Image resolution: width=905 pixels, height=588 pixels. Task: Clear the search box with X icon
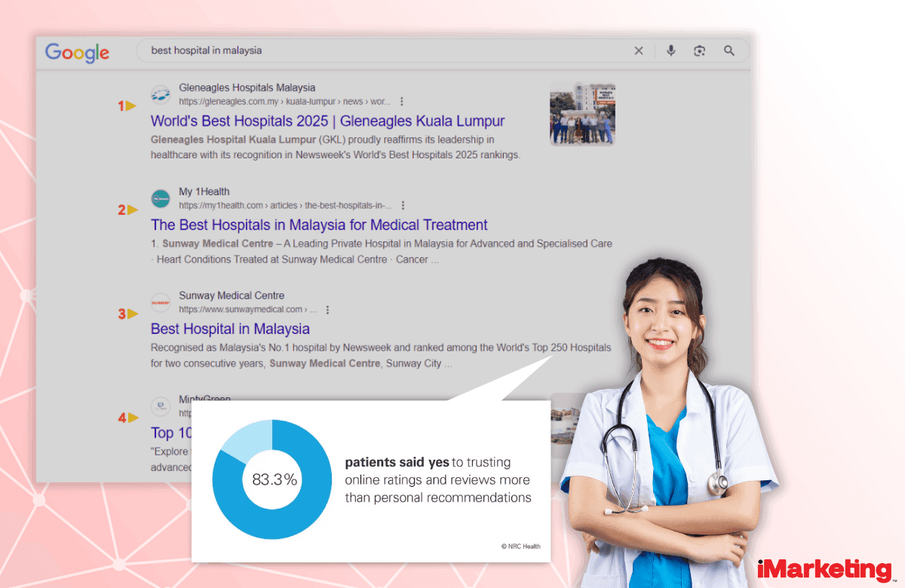tap(639, 51)
